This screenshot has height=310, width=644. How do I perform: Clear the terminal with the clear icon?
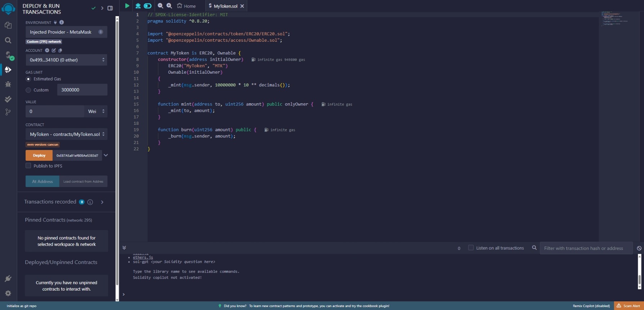[x=639, y=248]
